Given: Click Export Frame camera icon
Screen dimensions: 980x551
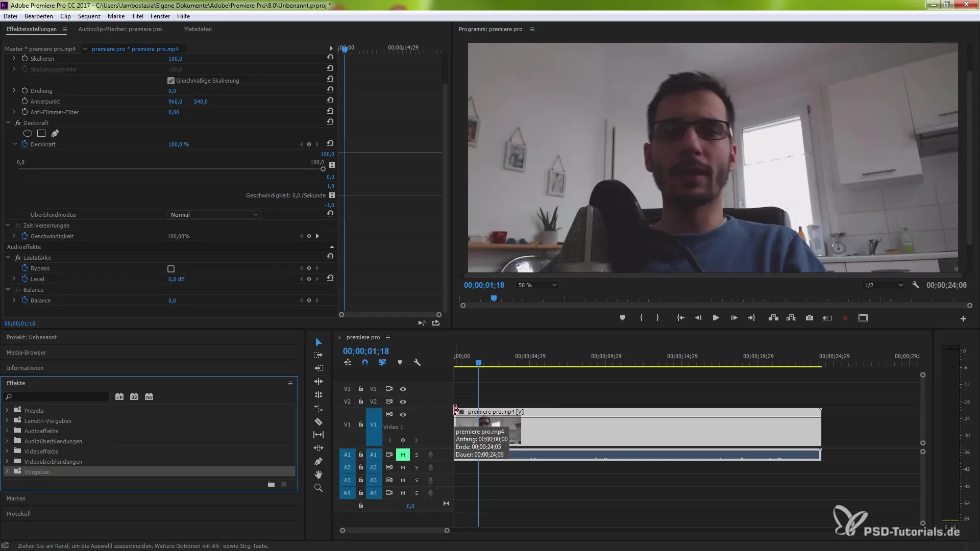Looking at the screenshot, I should tap(810, 318).
